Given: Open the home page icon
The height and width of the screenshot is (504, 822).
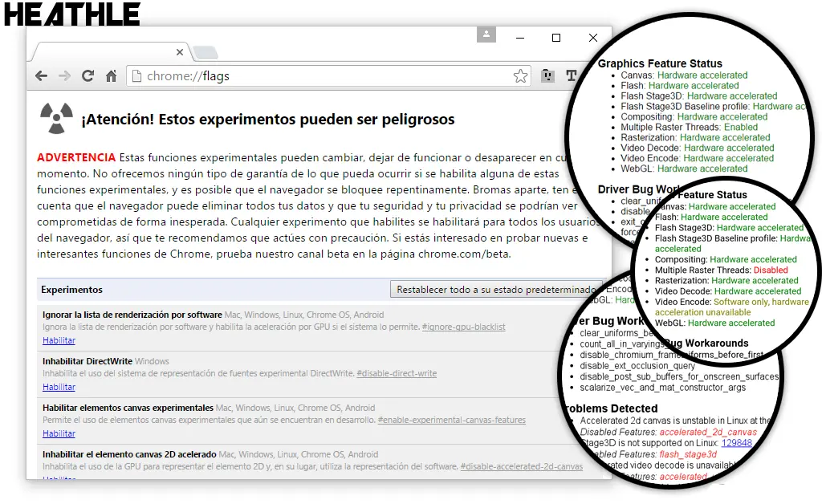Looking at the screenshot, I should point(111,76).
